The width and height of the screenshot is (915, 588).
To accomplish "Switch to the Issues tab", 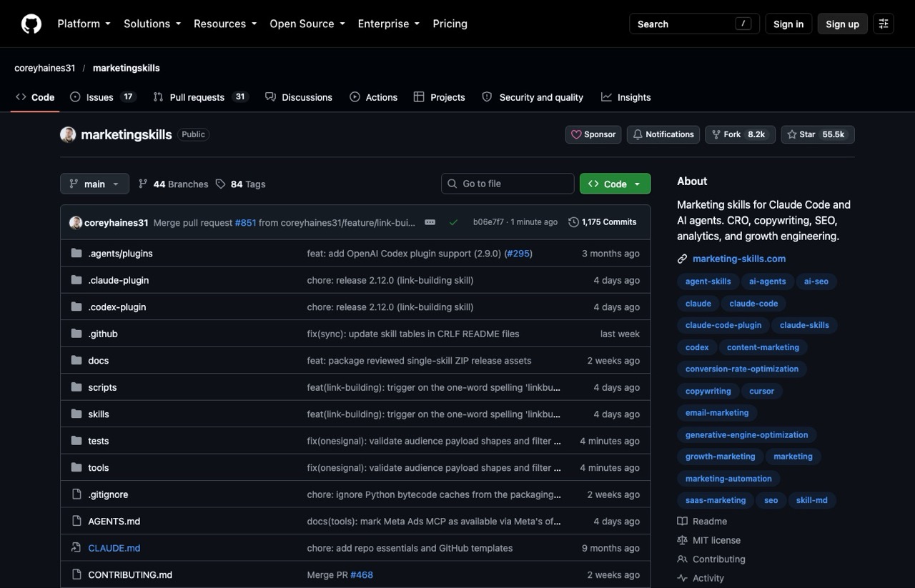I will [103, 97].
